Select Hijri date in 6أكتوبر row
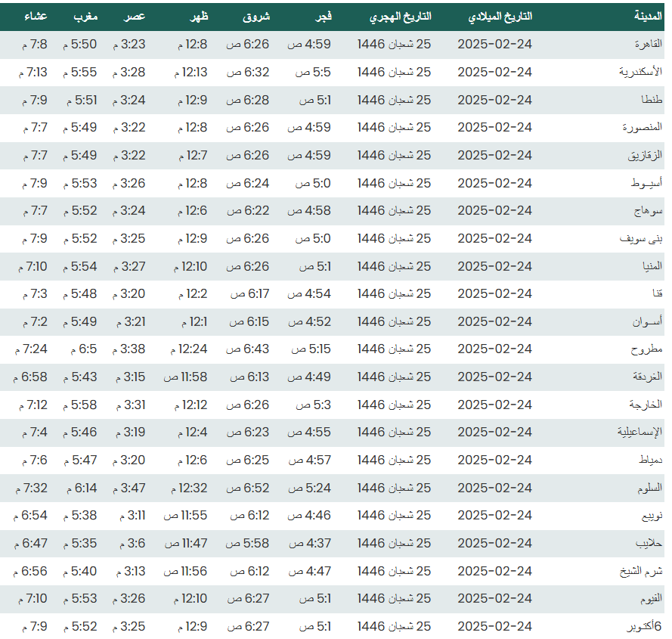672x639 pixels. [395, 626]
